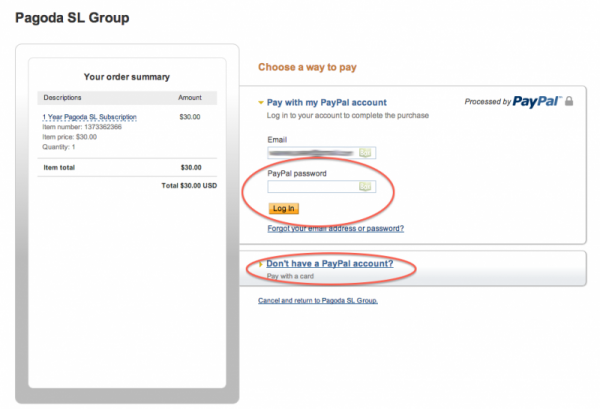
Task: Collapse the Pay with my PayPal account arrow
Action: pyautogui.click(x=261, y=103)
